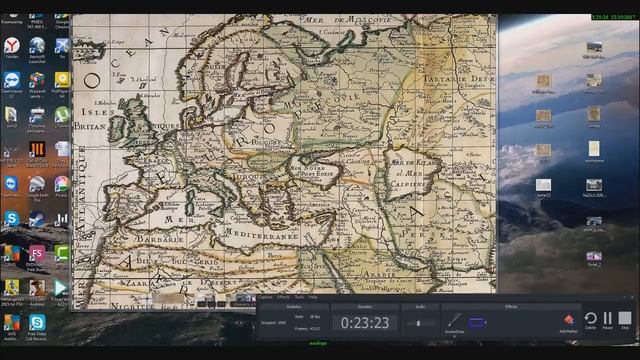640x360 pixels.
Task: Open the Help menu in recorder
Action: coord(313,298)
